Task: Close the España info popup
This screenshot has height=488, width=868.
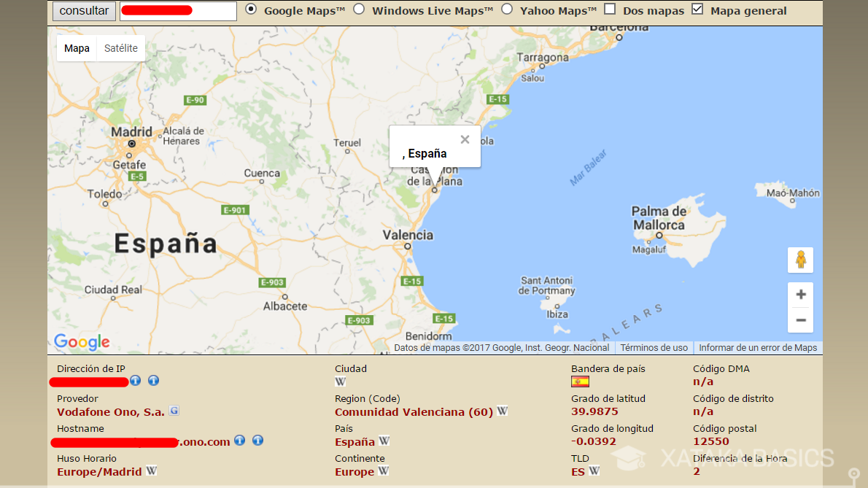Action: pos(465,139)
